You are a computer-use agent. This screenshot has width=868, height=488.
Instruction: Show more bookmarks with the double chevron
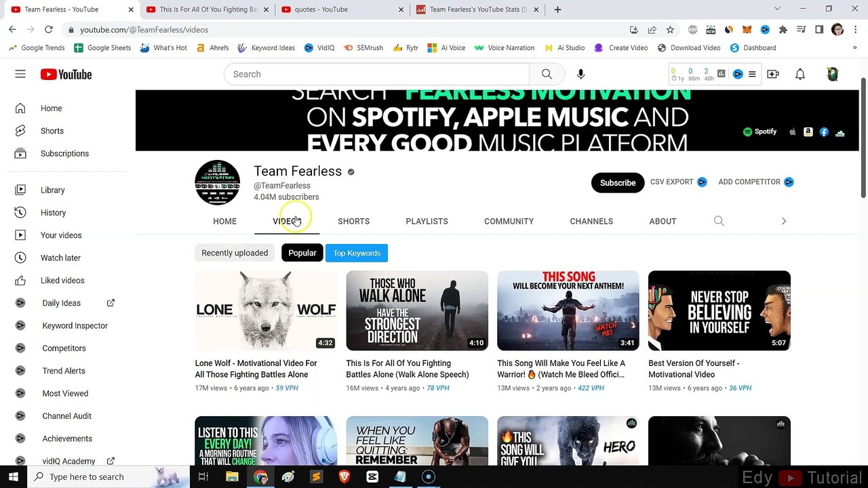point(854,48)
